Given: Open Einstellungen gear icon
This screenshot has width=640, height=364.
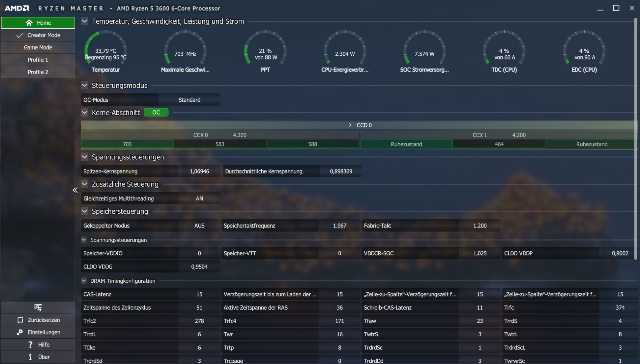Looking at the screenshot, I should pos(20,332).
